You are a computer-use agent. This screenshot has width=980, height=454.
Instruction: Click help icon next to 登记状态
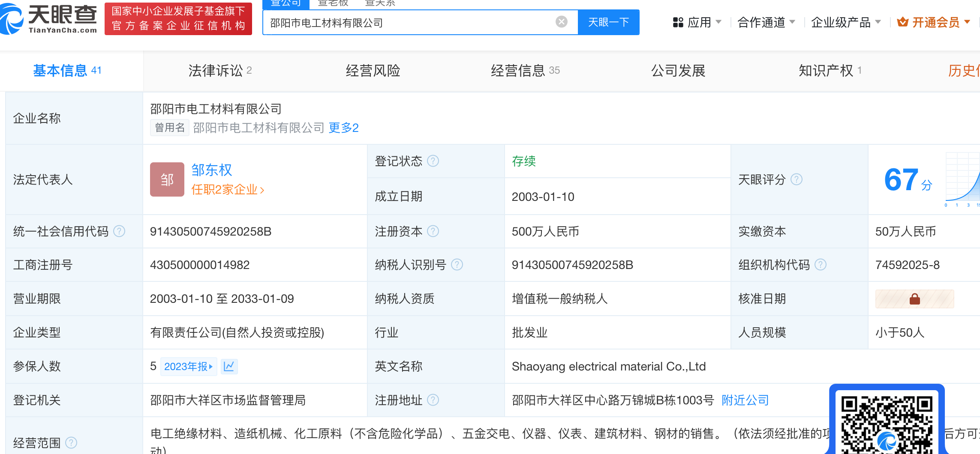433,161
